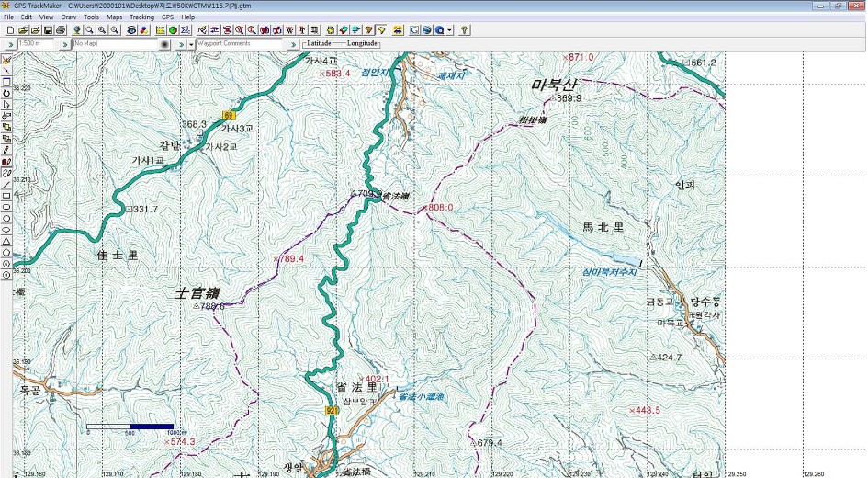Click the New file icon
The height and width of the screenshot is (478, 868).
click(x=9, y=30)
